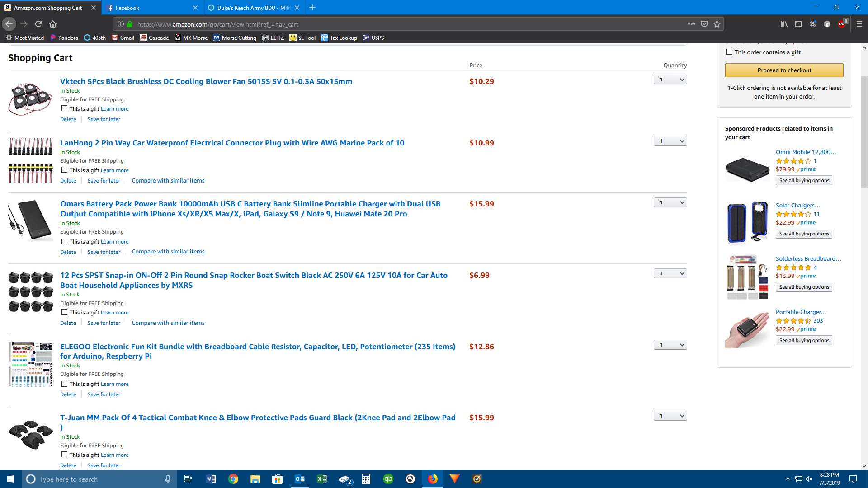The height and width of the screenshot is (488, 868).
Task: Check 'This order contains a gift'
Action: point(729,52)
